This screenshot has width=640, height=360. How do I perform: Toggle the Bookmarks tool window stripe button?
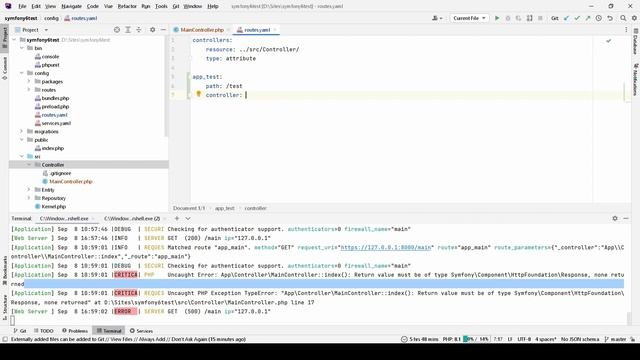[x=4, y=271]
